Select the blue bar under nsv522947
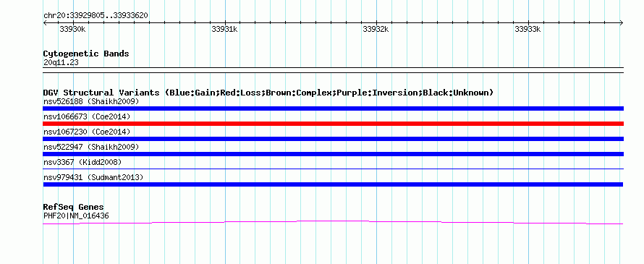 point(333,154)
